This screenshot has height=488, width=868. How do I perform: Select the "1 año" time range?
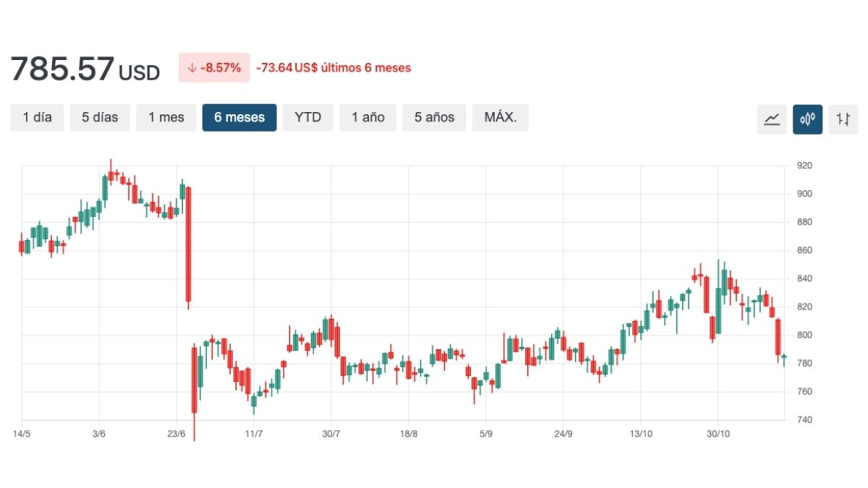point(367,117)
